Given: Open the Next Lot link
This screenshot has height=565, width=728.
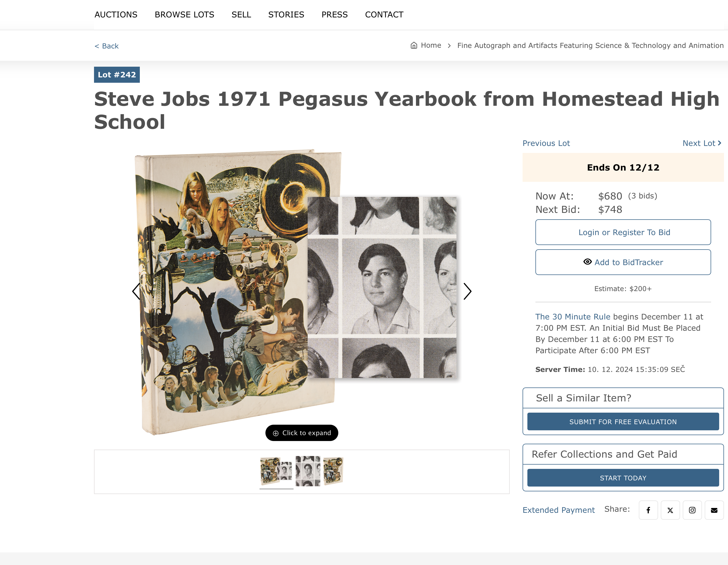Looking at the screenshot, I should tap(702, 143).
